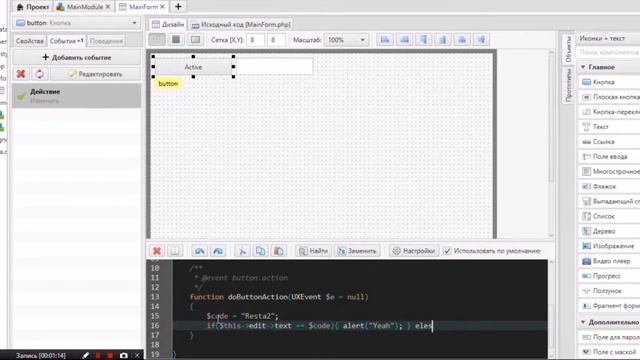The image size is (640, 360).
Task: Cut selected code with scissors icon
Action: (242, 251)
